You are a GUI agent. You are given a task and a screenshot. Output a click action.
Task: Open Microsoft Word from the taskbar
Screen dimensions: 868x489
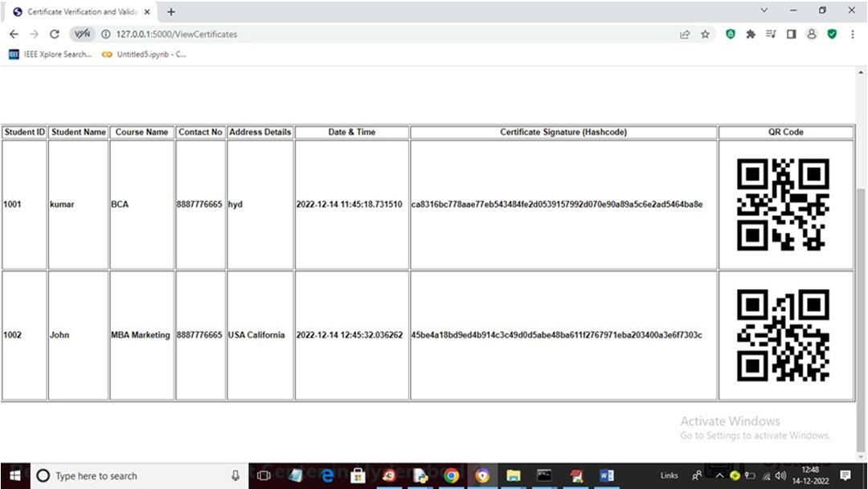tap(607, 475)
